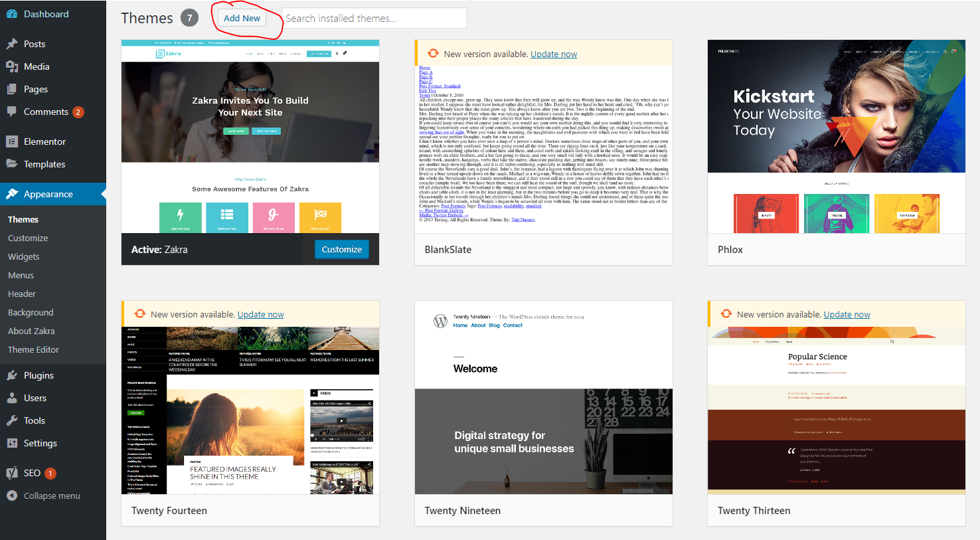Click the Comments speech bubble icon

[12, 112]
